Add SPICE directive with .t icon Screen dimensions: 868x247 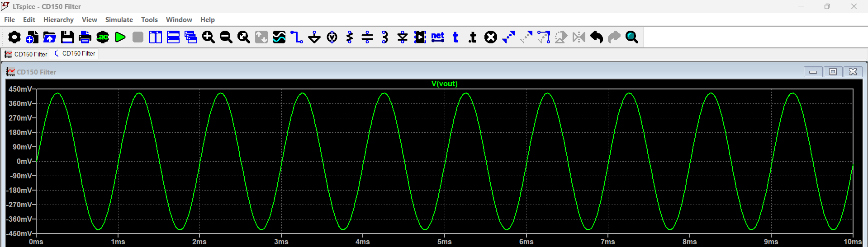point(473,37)
